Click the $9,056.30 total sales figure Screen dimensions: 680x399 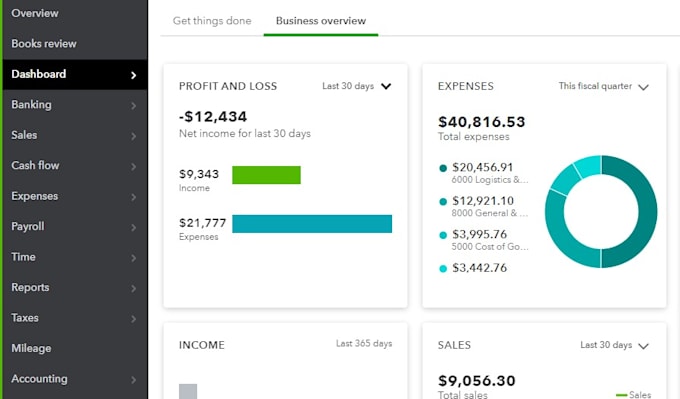pos(477,381)
